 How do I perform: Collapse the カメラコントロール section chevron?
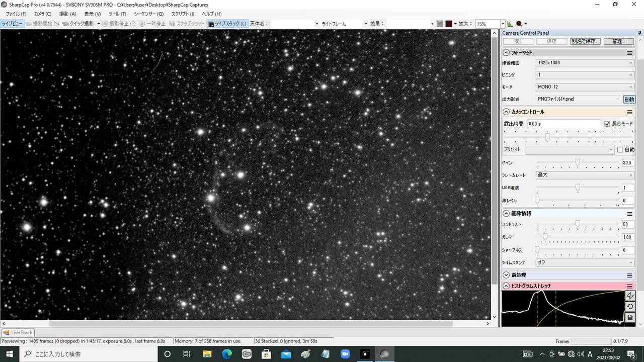pyautogui.click(x=506, y=112)
